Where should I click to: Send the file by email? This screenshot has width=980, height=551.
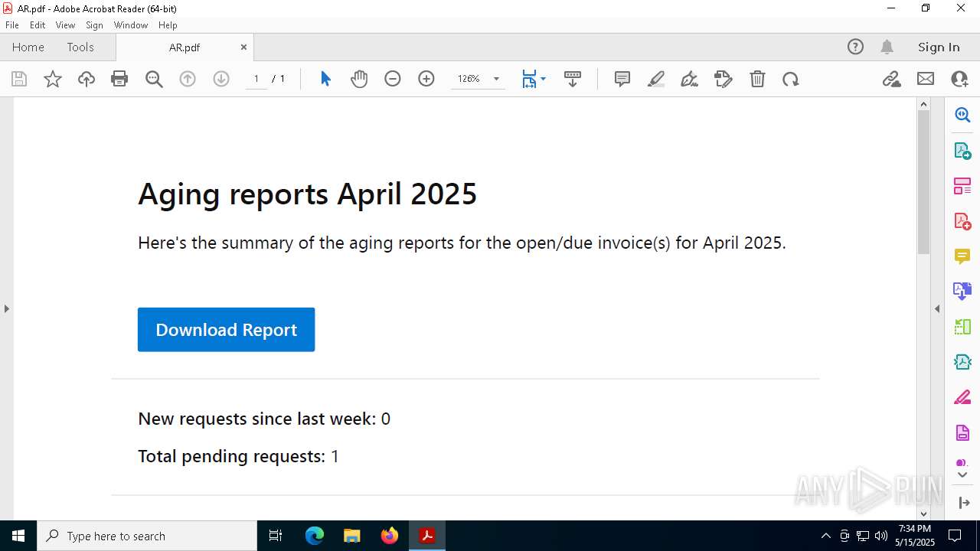(x=926, y=79)
